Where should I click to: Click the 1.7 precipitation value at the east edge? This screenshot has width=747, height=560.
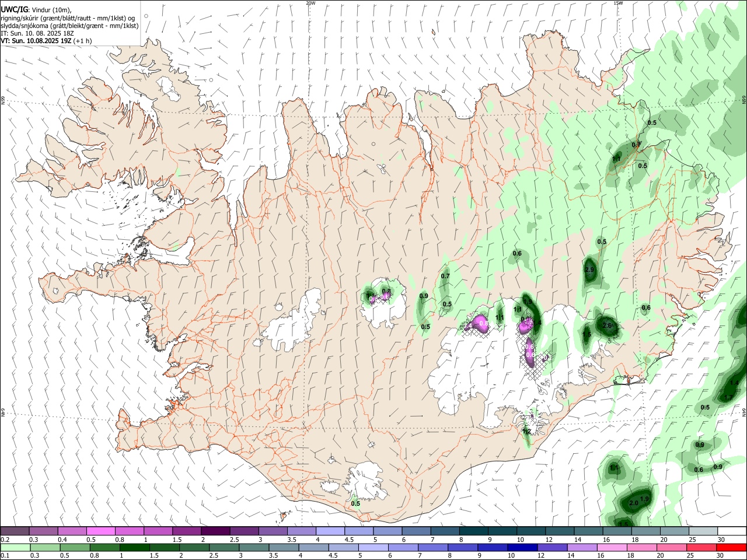pyautogui.click(x=728, y=397)
